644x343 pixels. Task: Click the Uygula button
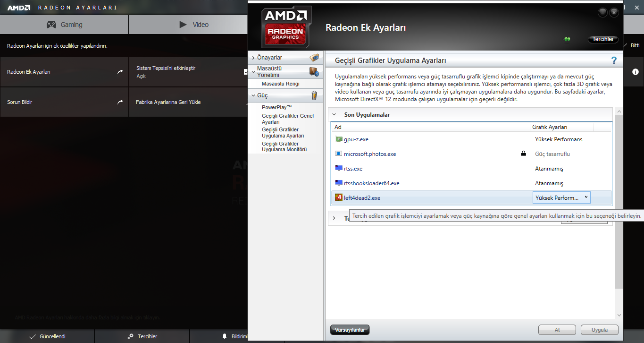click(x=599, y=329)
